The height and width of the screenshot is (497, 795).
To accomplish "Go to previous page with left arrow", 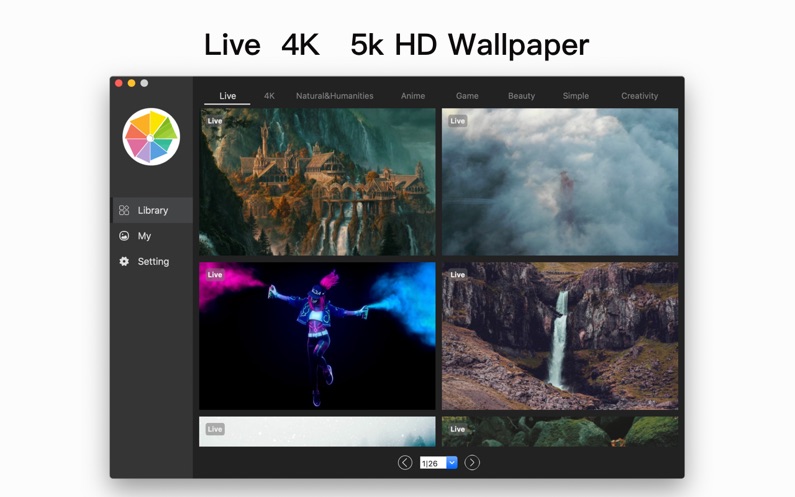I will pyautogui.click(x=405, y=462).
